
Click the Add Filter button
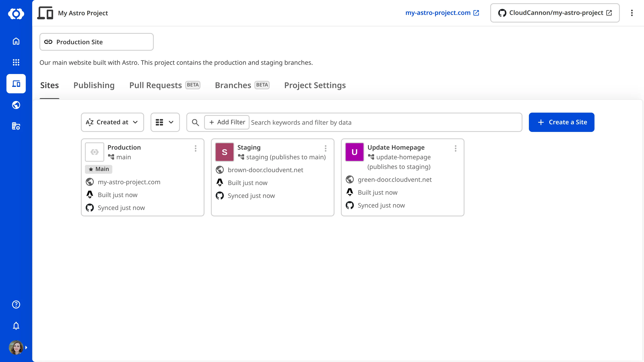pyautogui.click(x=227, y=122)
